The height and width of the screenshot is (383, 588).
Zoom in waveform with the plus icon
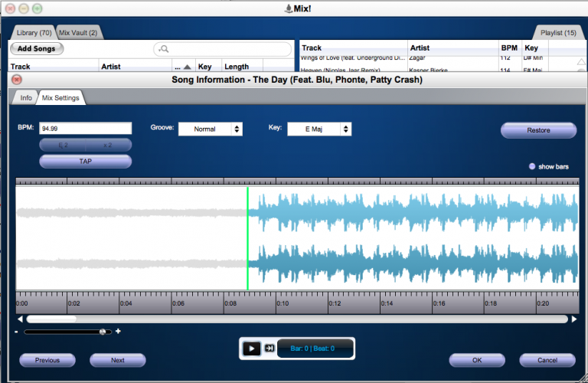tap(118, 331)
